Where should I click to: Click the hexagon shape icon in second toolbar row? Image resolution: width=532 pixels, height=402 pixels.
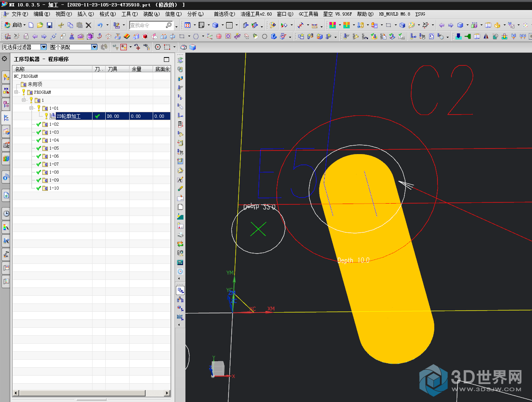click(x=196, y=36)
